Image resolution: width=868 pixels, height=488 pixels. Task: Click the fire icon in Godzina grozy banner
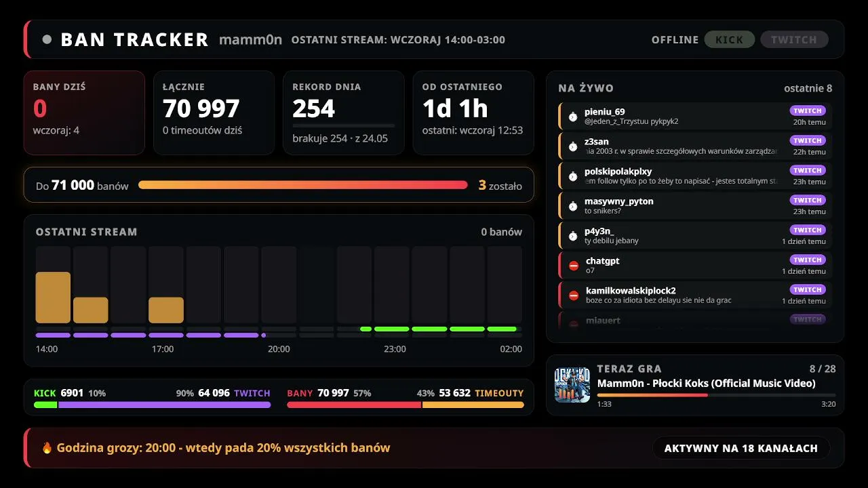point(47,447)
